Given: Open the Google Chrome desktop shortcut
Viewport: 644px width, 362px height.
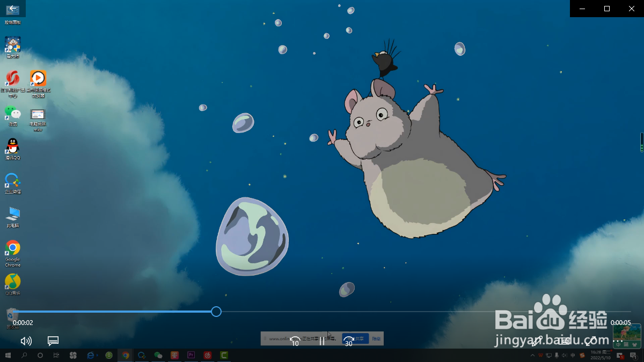Looking at the screenshot, I should tap(13, 253).
